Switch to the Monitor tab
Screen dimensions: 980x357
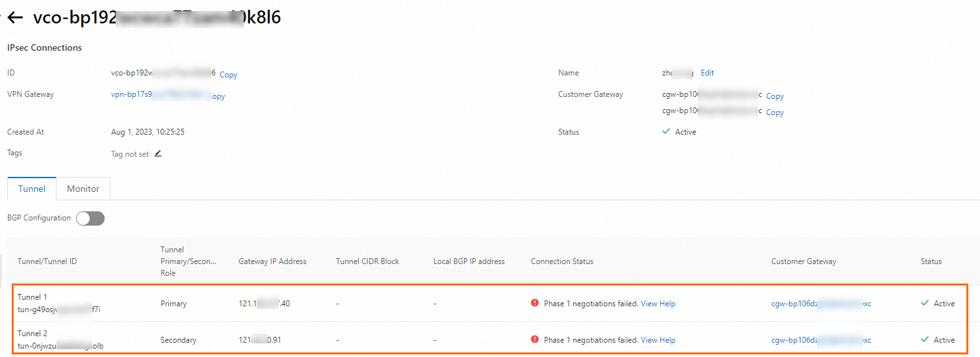pos(83,189)
